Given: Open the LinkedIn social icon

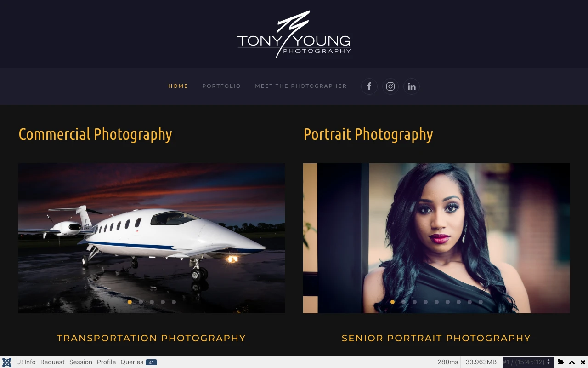Looking at the screenshot, I should pos(412,86).
